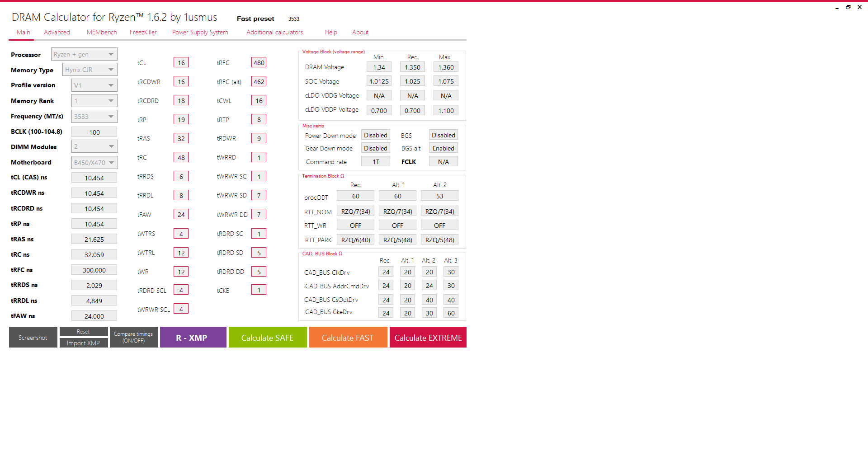The height and width of the screenshot is (470, 868).
Task: Switch to the Advanced tab
Action: [57, 33]
